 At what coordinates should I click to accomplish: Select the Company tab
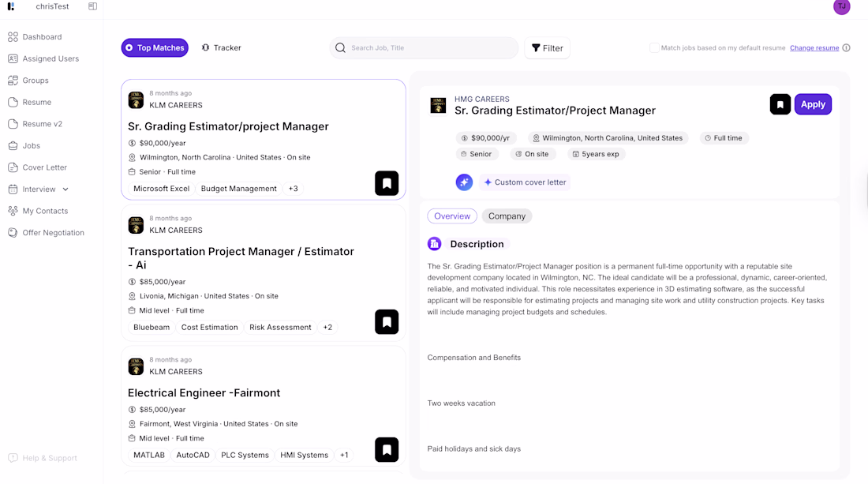click(507, 216)
